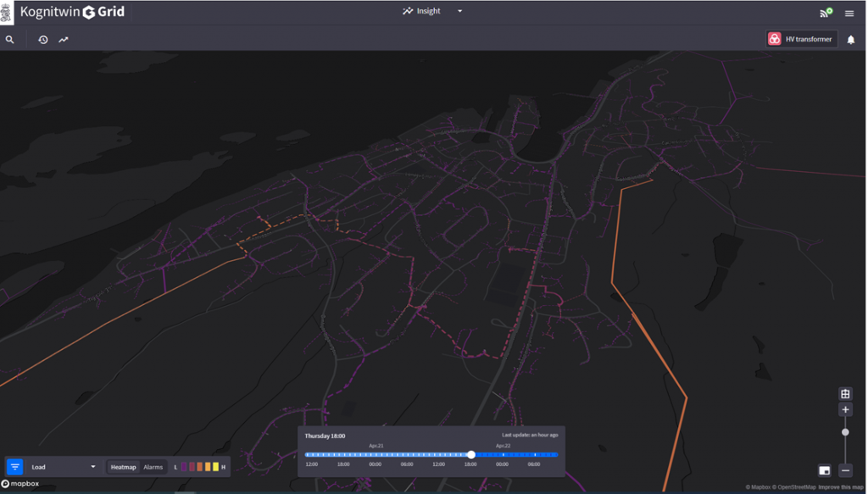
Task: Click the map zoom out minus button
Action: (845, 470)
